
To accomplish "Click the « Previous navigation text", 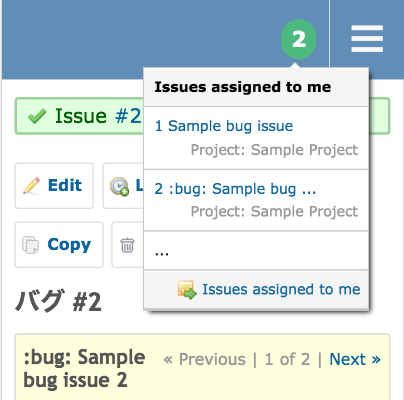I will tap(204, 359).
